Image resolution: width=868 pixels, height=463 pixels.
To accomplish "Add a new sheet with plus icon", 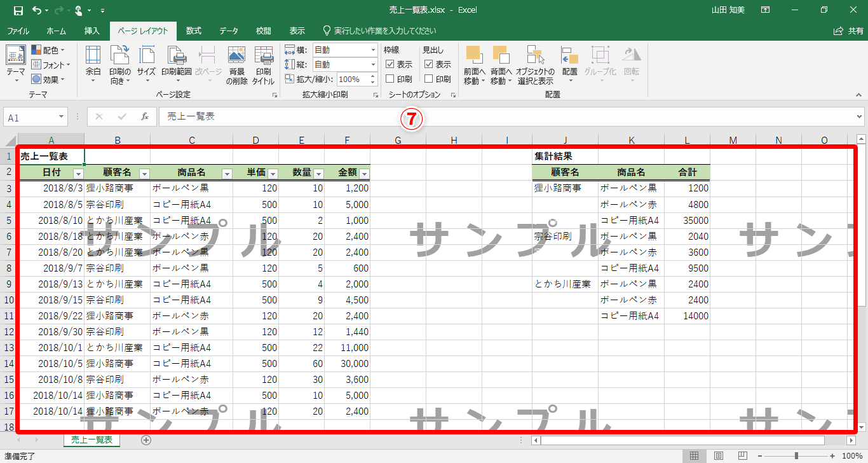I will click(146, 440).
